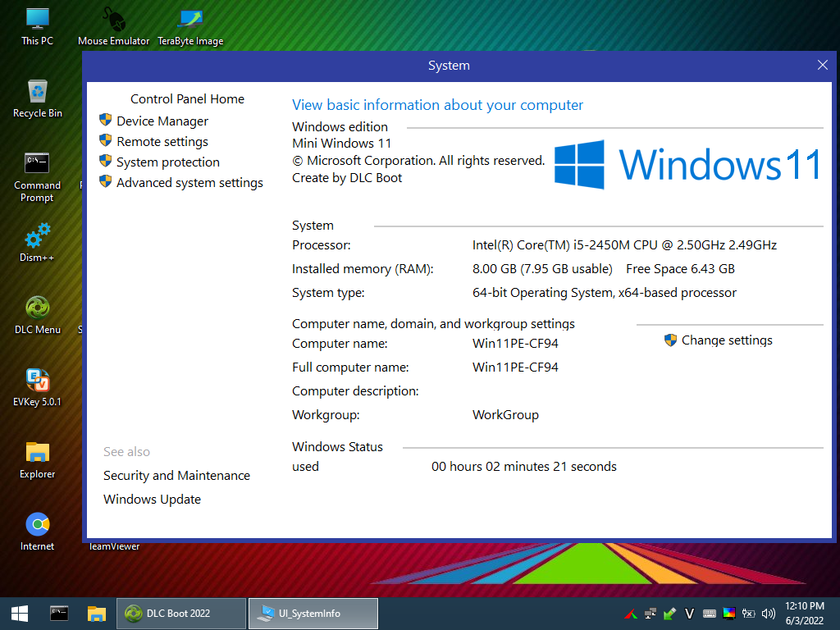The height and width of the screenshot is (630, 840).
Task: Open Device Manager link
Action: tap(162, 121)
